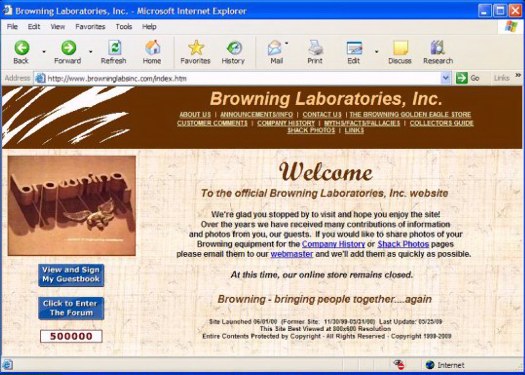Open the Research toolbar icon
Viewport: 525px width, 375px height.
coord(437,48)
